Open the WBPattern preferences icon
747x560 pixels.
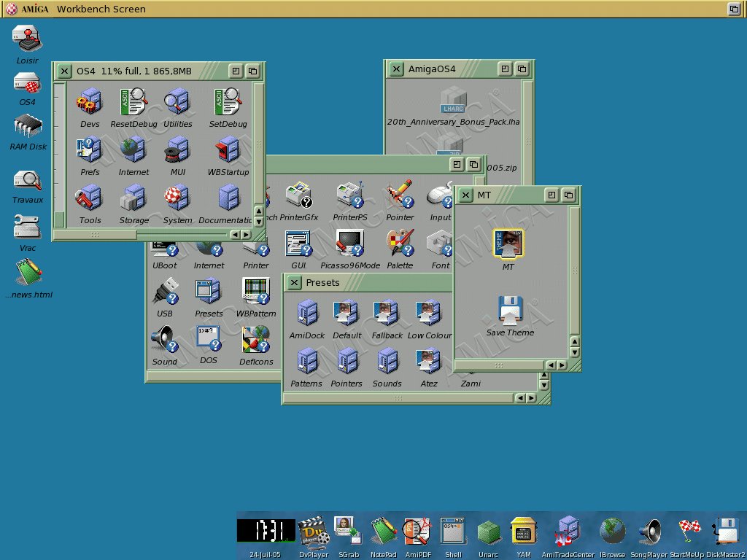coord(256,292)
